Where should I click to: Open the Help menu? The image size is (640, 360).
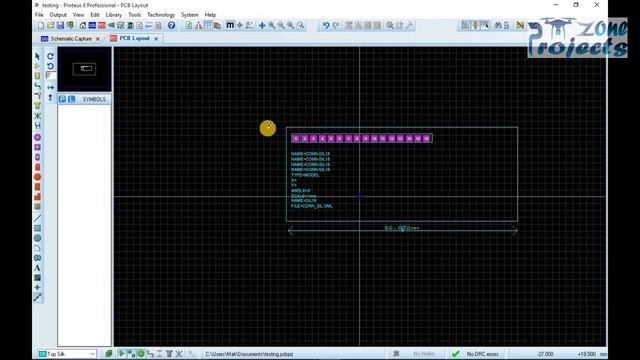pyautogui.click(x=210, y=15)
